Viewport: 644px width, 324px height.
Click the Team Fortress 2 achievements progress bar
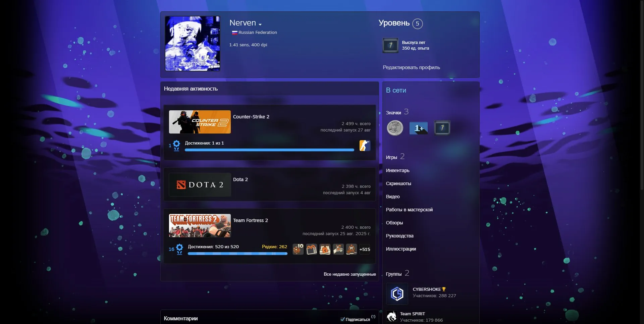pyautogui.click(x=237, y=254)
